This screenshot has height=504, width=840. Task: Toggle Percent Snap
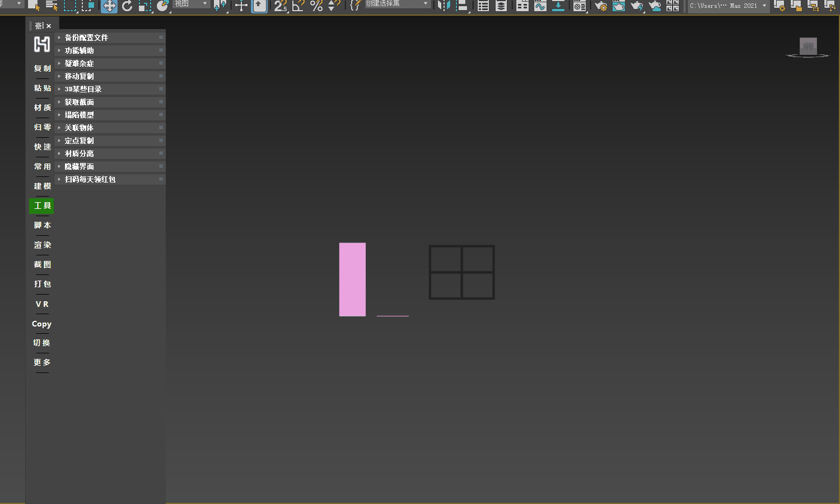click(x=316, y=6)
